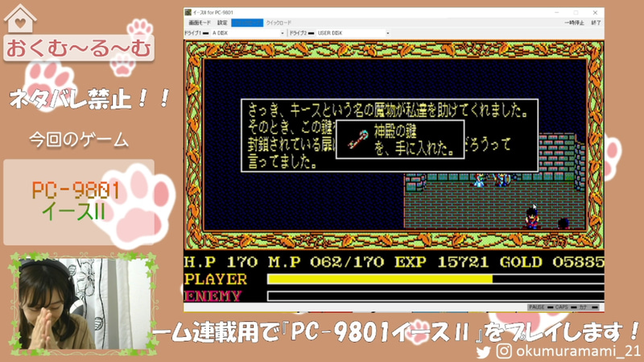This screenshot has height=362, width=644.
Task: Click the M.P 062/170 value
Action: tap(327, 262)
